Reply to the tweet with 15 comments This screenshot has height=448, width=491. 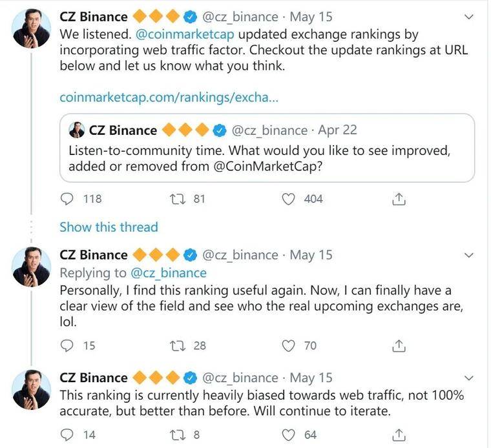[x=67, y=345]
